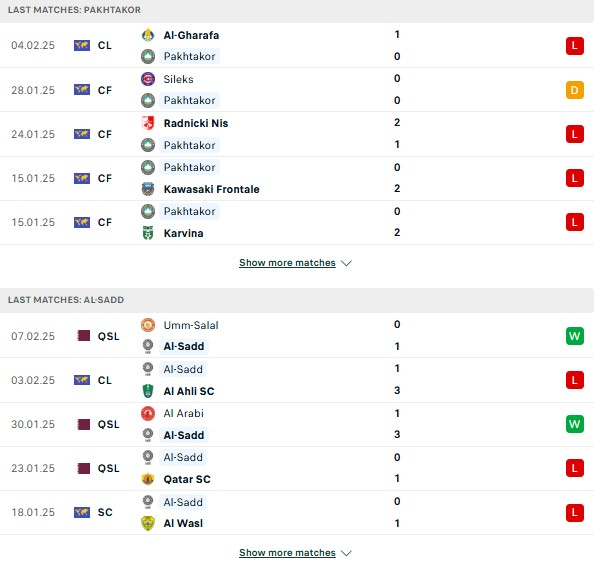The width and height of the screenshot is (595, 573).
Task: Click the Al Ahli SC green crest
Action: [x=148, y=391]
